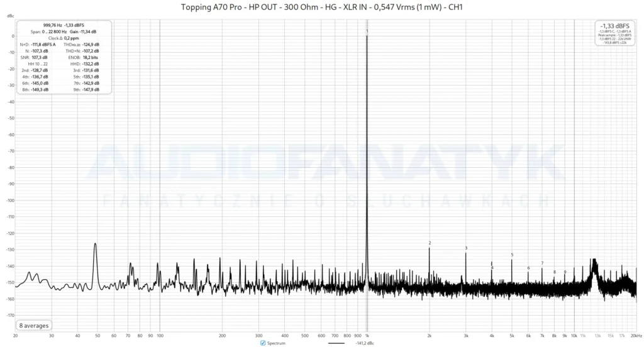Select the 8th harmonic -149,3 dB value
The width and height of the screenshot is (644, 347).
tap(40, 89)
